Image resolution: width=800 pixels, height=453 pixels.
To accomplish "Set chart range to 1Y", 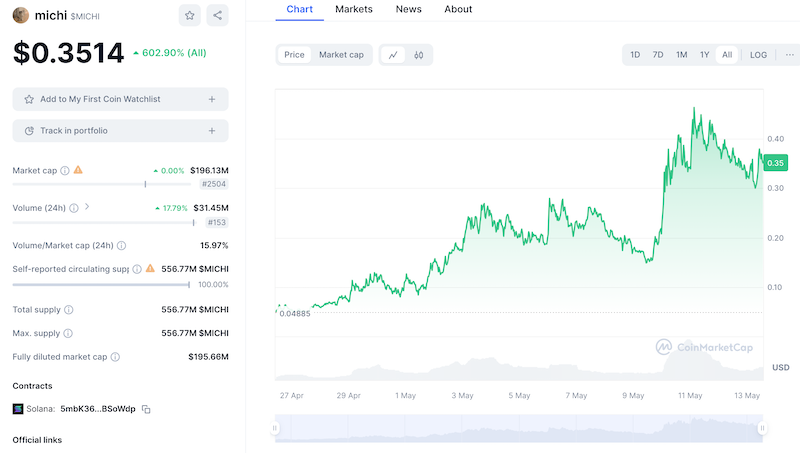I will 705,55.
